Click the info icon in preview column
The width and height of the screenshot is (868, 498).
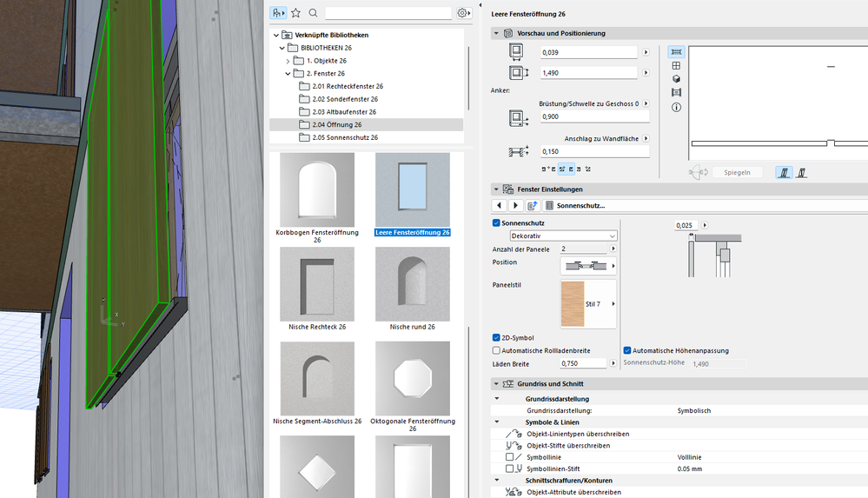coord(676,107)
